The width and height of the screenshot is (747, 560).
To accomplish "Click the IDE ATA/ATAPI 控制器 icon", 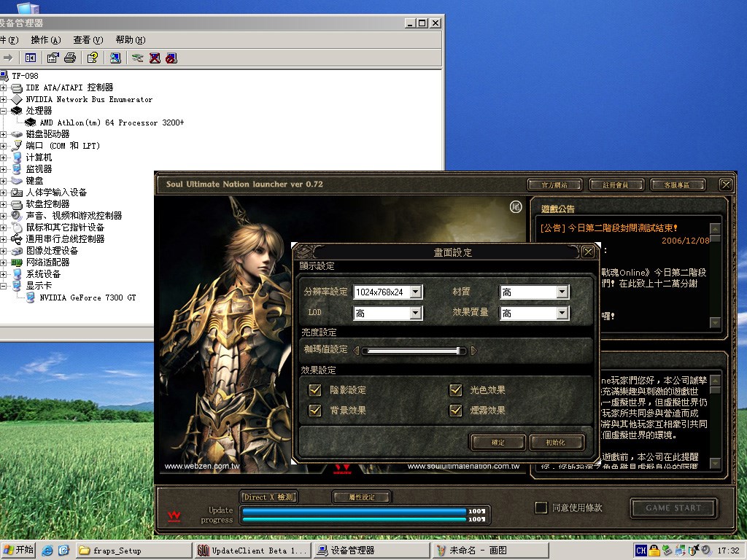I will pyautogui.click(x=17, y=87).
